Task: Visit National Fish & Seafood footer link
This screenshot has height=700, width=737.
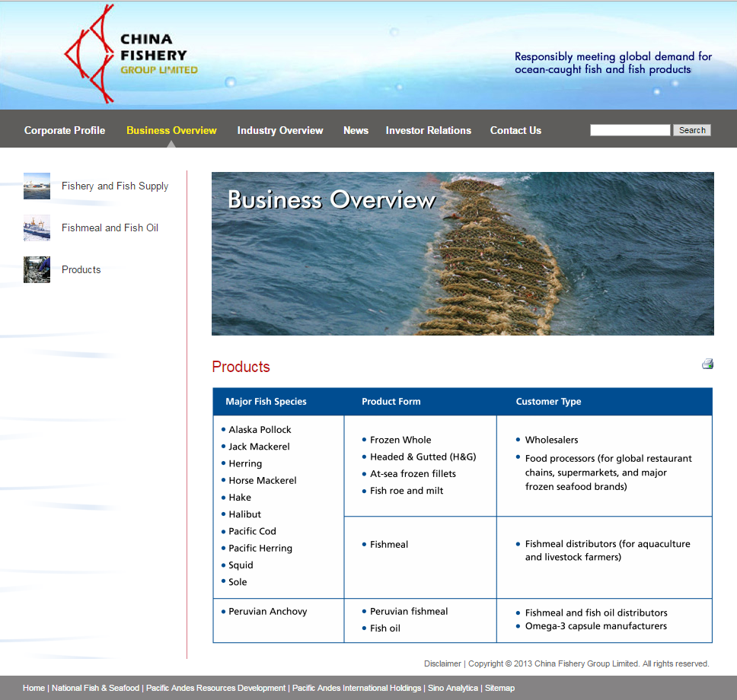Action: [x=95, y=688]
